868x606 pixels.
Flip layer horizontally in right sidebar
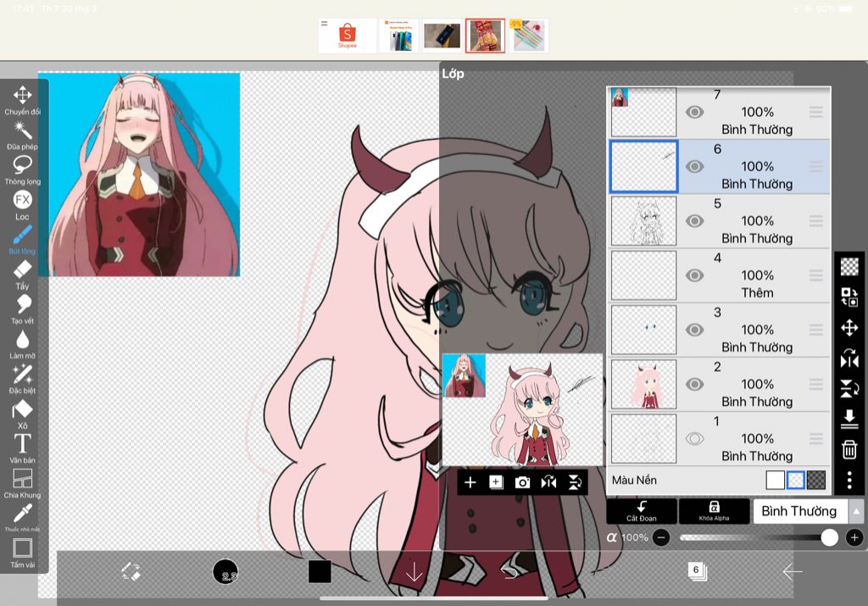(849, 358)
